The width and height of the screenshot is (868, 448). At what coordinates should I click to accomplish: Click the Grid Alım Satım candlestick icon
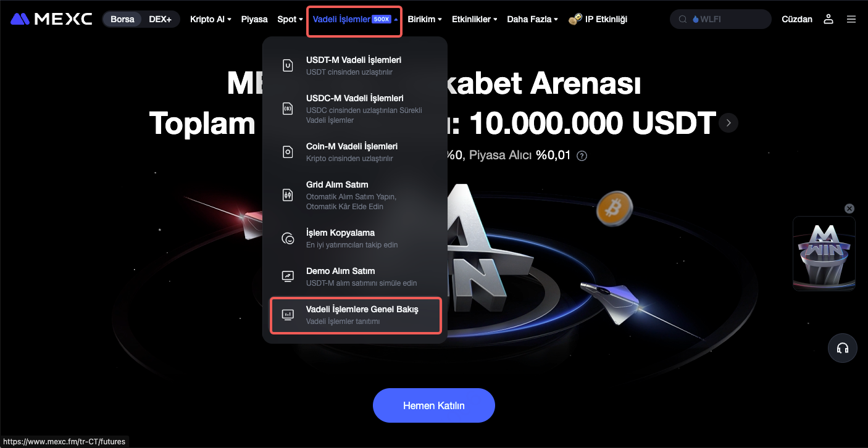[288, 195]
